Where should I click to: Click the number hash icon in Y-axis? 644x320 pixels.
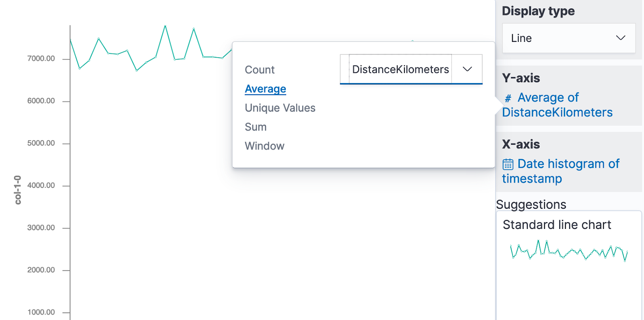(x=508, y=98)
